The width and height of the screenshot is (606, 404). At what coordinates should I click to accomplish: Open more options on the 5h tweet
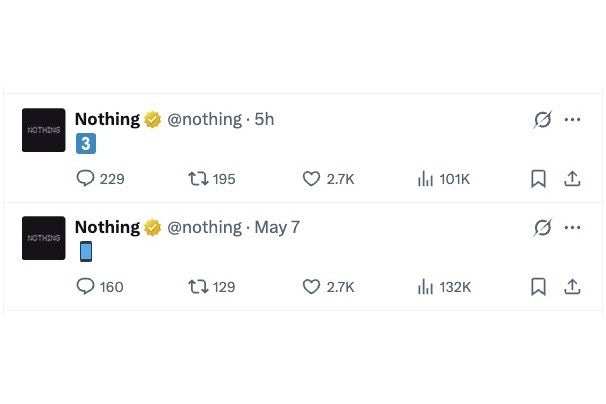(572, 120)
